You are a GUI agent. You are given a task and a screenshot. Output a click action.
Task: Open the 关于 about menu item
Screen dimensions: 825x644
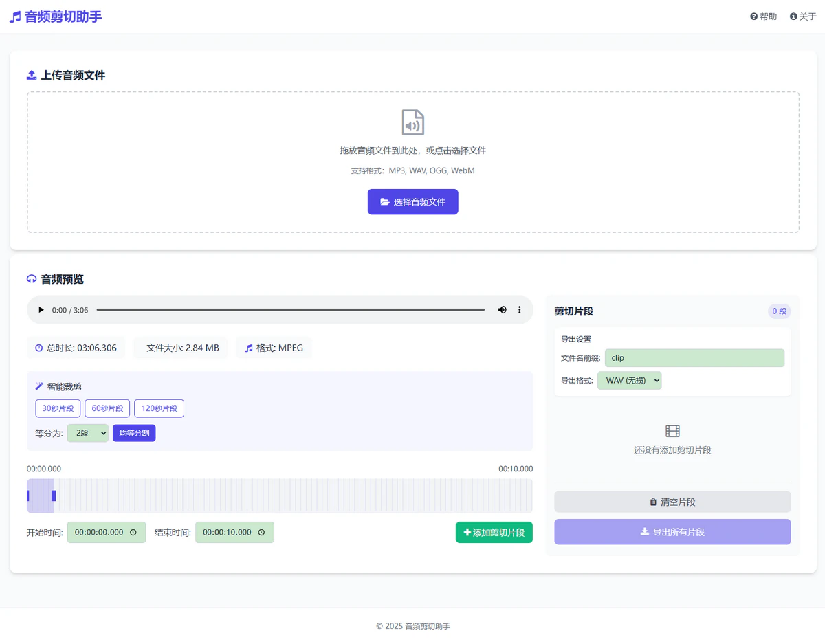[x=803, y=16]
